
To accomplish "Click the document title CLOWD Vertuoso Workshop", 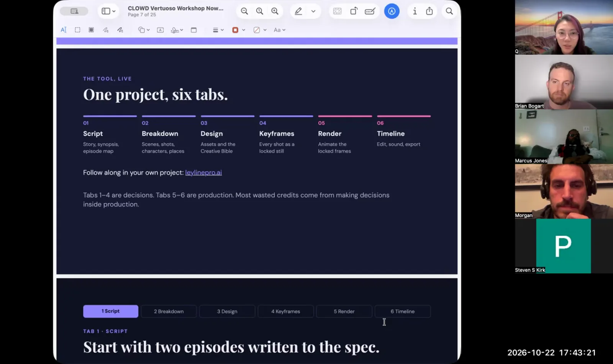I will (x=175, y=8).
